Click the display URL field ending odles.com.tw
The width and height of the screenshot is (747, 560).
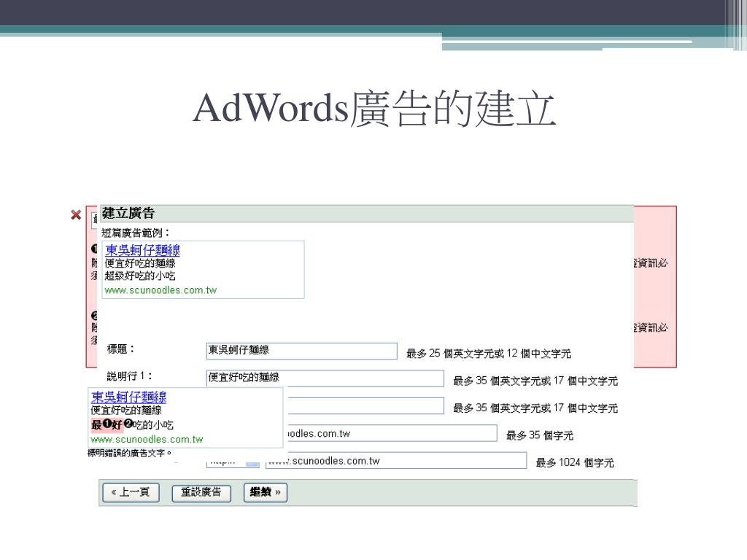[391, 433]
